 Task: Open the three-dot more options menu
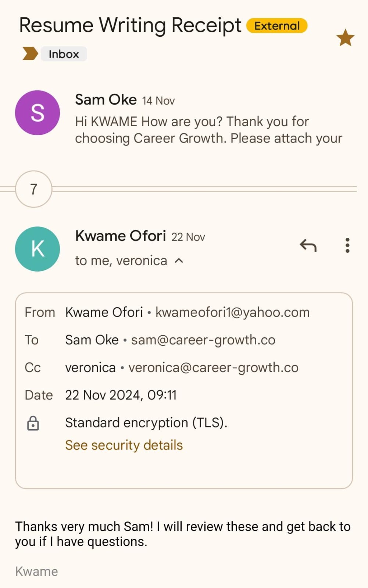347,245
